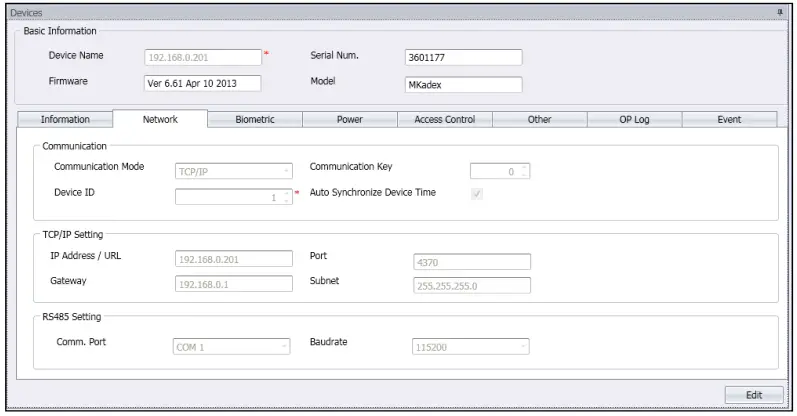Switch to the Power tab
This screenshot has width=797, height=416.
coord(350,120)
